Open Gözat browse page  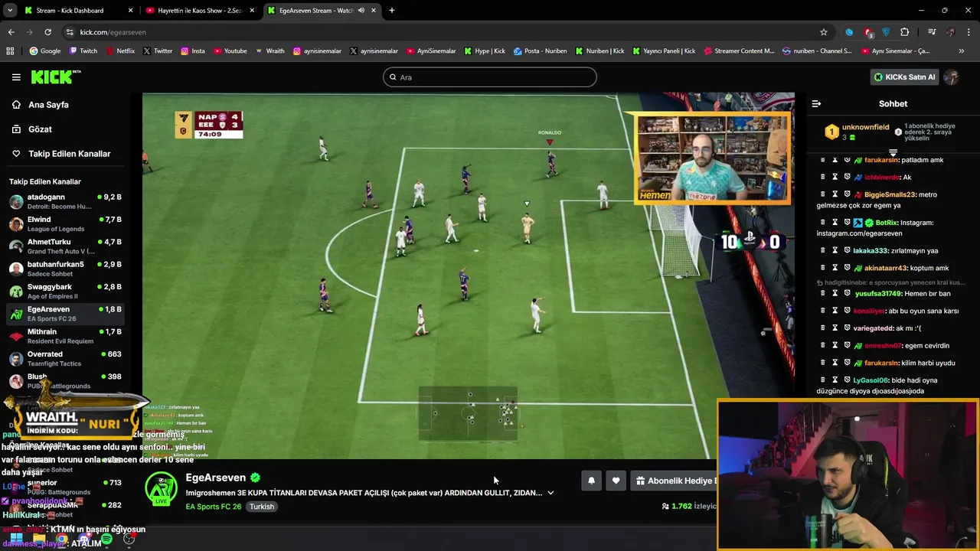40,129
